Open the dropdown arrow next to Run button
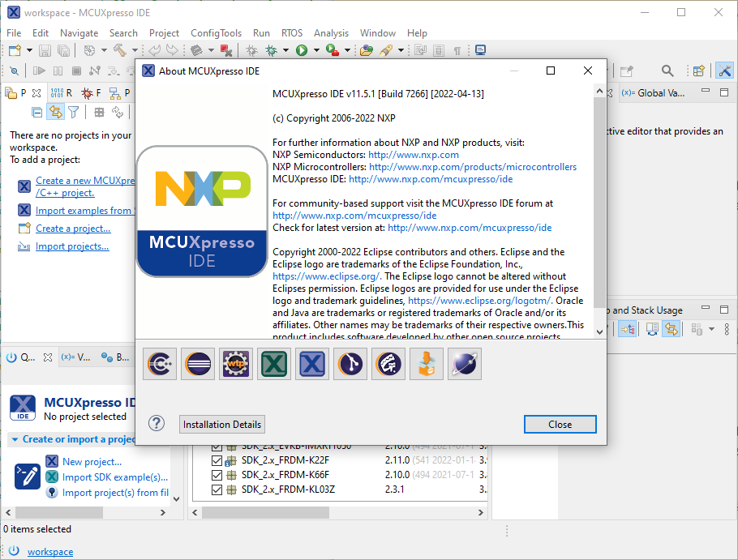Image resolution: width=738 pixels, height=560 pixels. [315, 50]
